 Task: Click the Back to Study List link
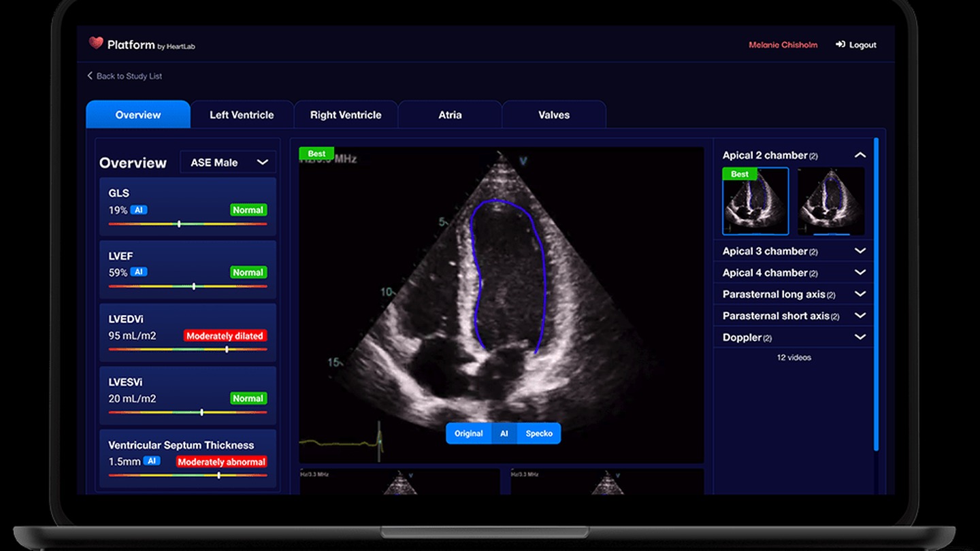[x=129, y=76]
